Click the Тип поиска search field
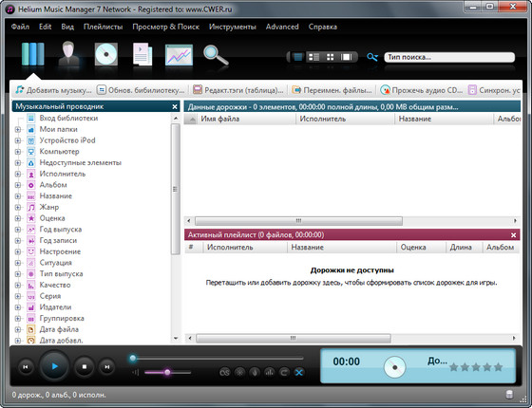The height and width of the screenshot is (408, 532). [x=449, y=57]
